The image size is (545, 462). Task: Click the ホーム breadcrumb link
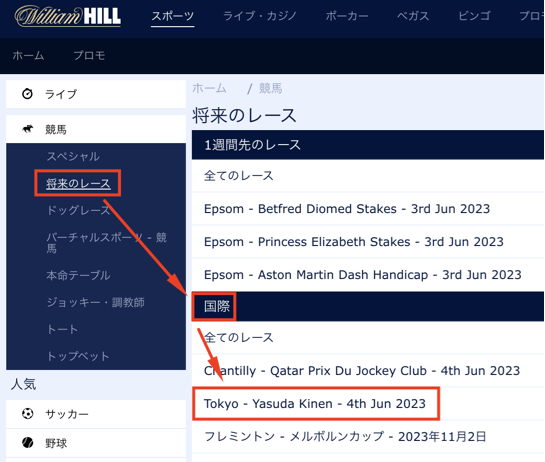coord(209,88)
